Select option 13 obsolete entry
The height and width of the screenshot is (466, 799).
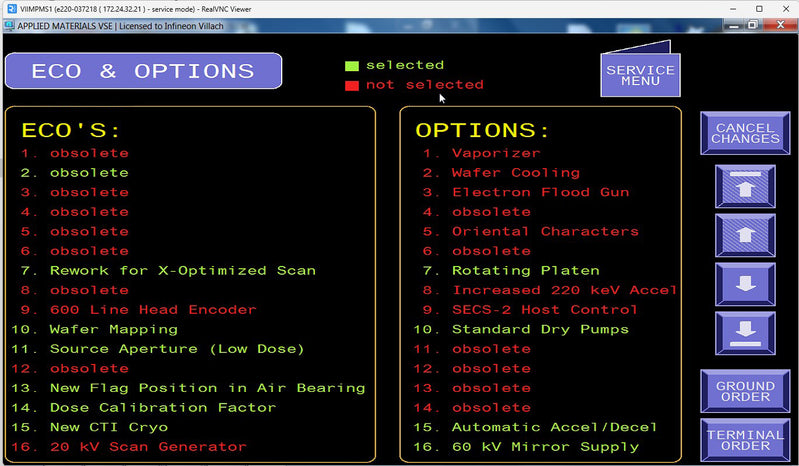click(472, 388)
